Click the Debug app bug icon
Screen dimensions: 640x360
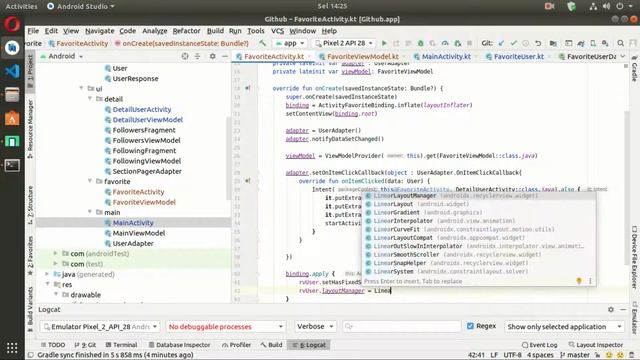[x=420, y=43]
